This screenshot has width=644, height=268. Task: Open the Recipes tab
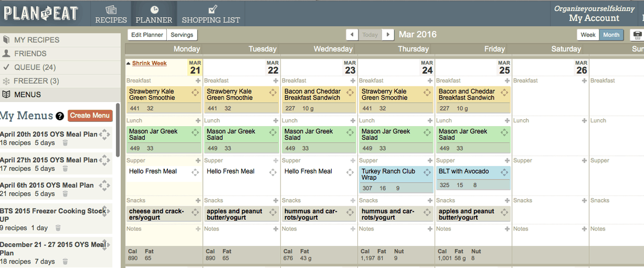[111, 13]
